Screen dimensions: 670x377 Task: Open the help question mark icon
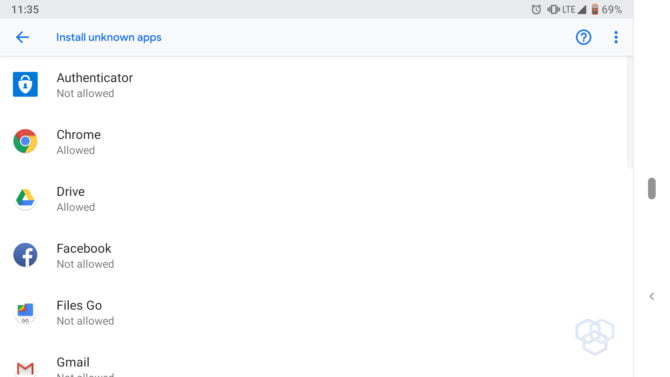(x=583, y=37)
